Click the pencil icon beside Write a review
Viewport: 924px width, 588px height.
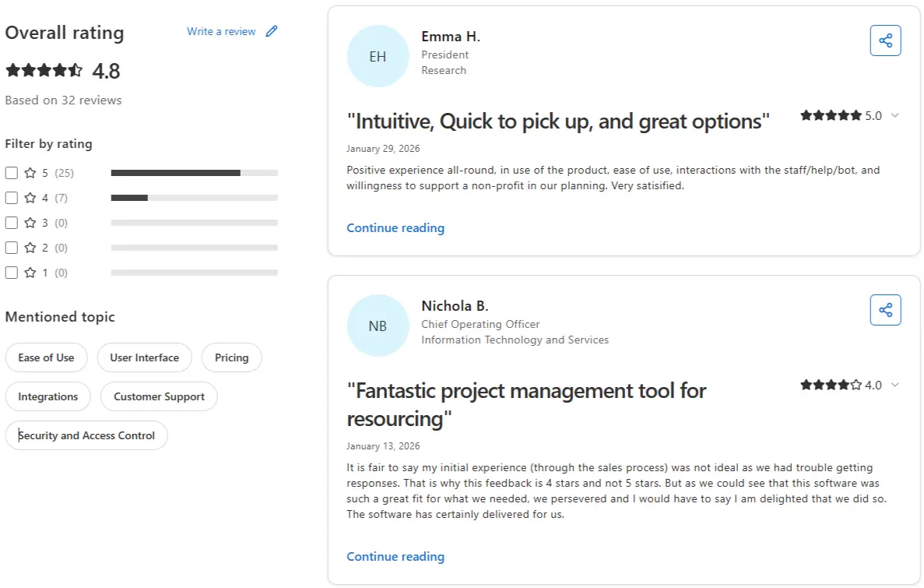pyautogui.click(x=271, y=32)
